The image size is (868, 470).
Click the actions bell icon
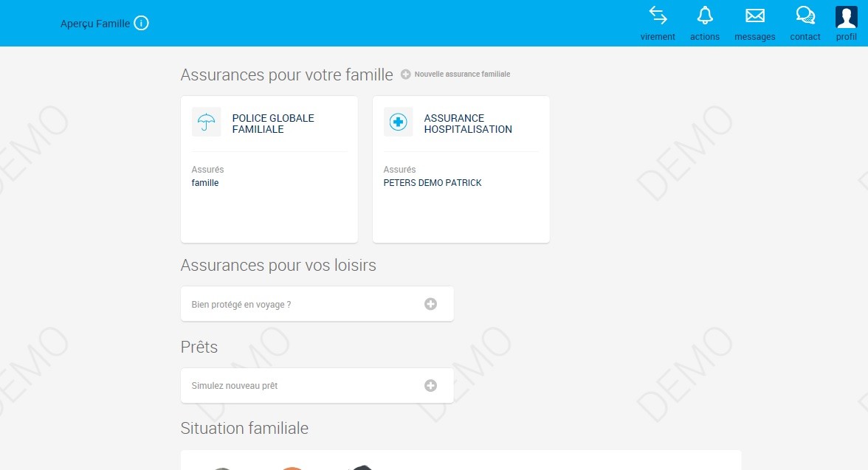705,15
